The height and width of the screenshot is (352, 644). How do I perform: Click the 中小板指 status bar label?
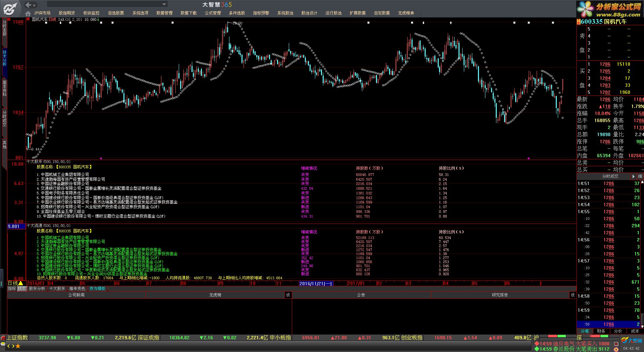(280, 338)
